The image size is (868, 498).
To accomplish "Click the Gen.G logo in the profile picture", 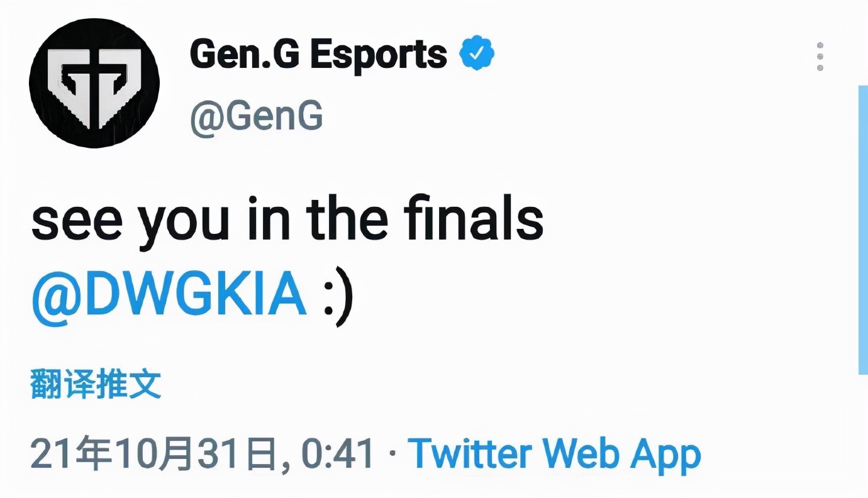I will tap(94, 84).
